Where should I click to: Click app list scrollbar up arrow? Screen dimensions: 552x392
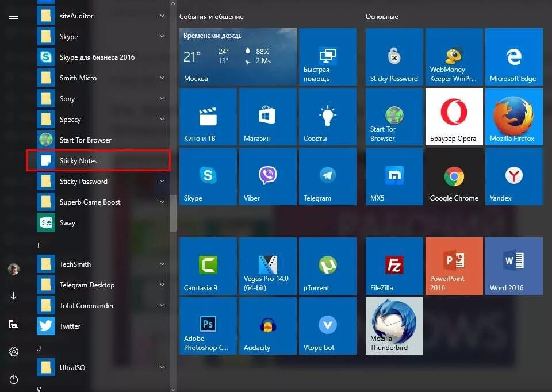coord(173,3)
